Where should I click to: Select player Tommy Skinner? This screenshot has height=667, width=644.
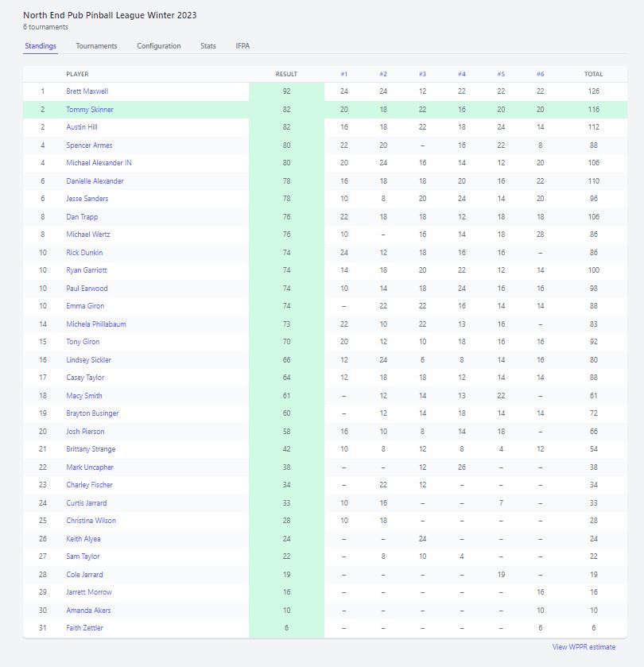point(88,110)
